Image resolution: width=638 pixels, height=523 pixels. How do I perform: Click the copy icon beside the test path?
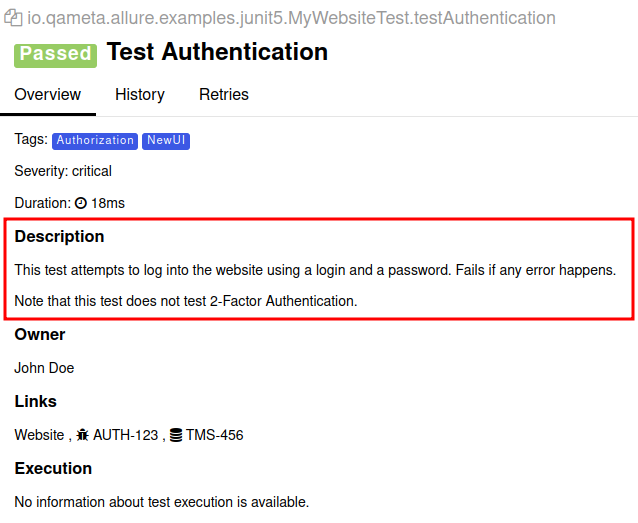coord(14,18)
